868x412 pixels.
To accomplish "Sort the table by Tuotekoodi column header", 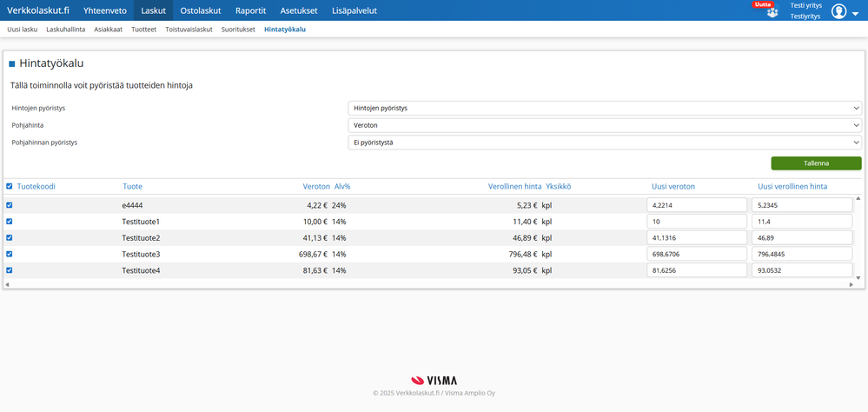I will [36, 186].
